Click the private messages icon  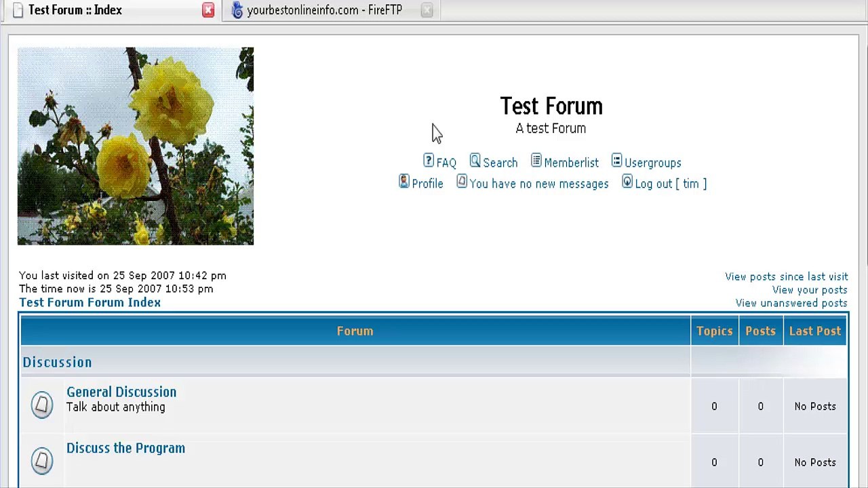[462, 182]
